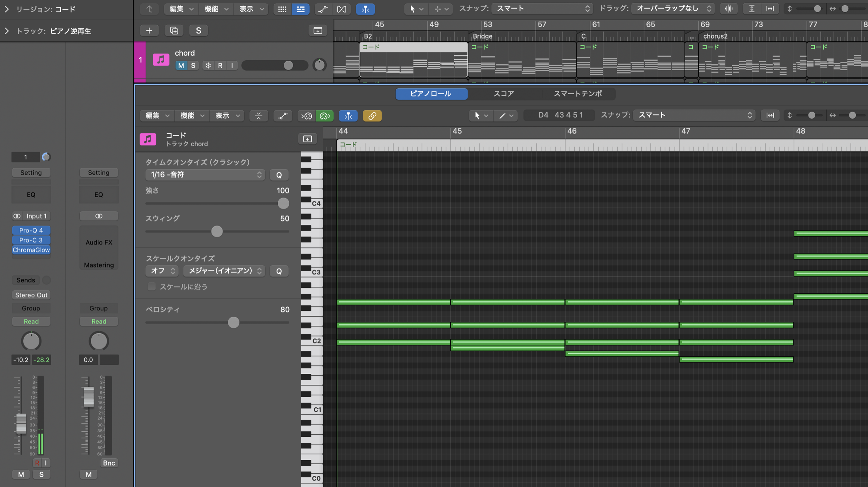This screenshot has width=868, height=487.
Task: Mute the chord track
Action: [x=181, y=65]
